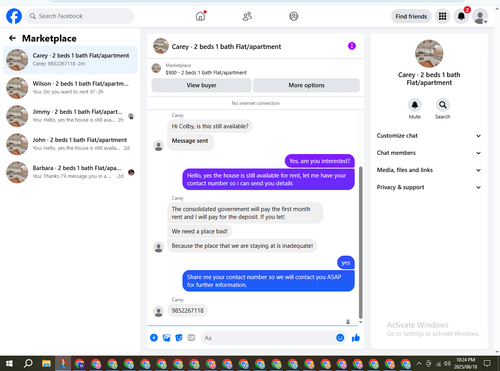Click the 'Because the place that we are staying' message
The image size is (500, 371).
click(x=242, y=246)
